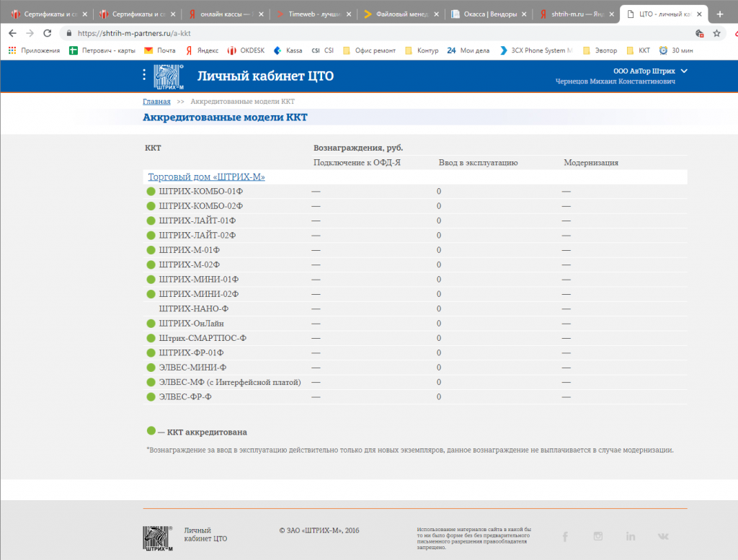Select the ЭЛВЕС-МИНИ-Ф row name
The width and height of the screenshot is (738, 560).
[192, 368]
